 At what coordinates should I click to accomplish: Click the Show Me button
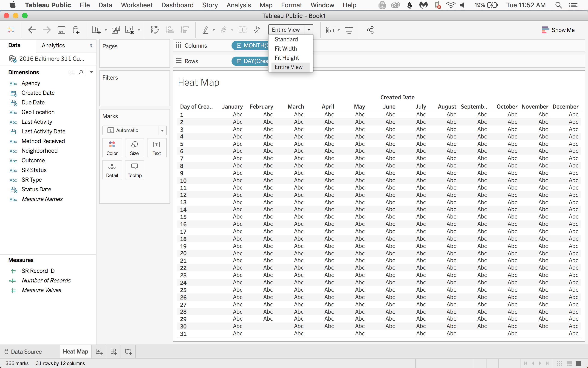[558, 30]
